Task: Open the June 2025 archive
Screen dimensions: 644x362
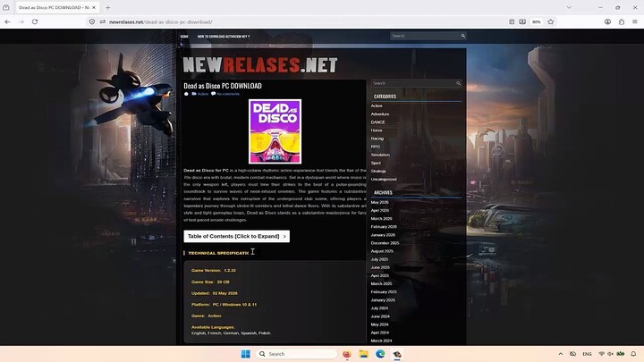Action: coord(380,267)
